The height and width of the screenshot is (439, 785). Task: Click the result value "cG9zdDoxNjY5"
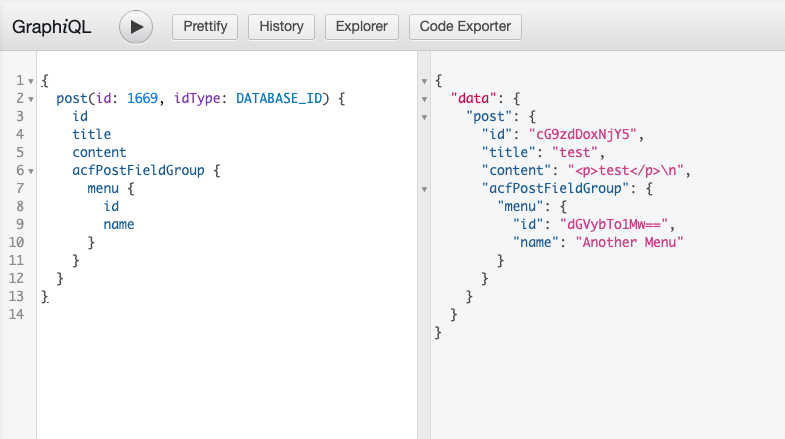point(583,134)
